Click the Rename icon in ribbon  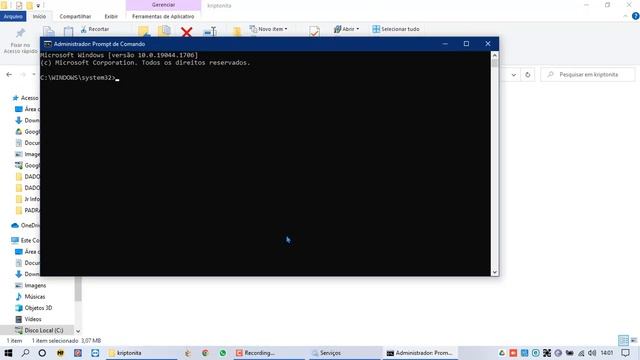(210, 32)
